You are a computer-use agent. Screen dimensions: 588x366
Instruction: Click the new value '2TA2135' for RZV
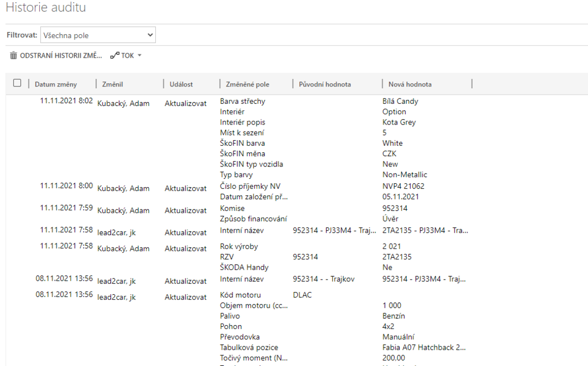tap(397, 257)
